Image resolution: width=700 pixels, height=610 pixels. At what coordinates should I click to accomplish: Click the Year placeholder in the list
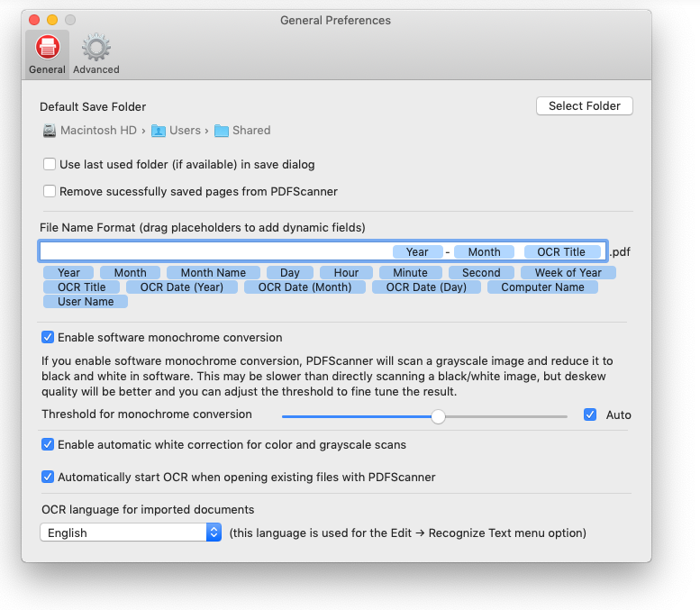click(68, 272)
